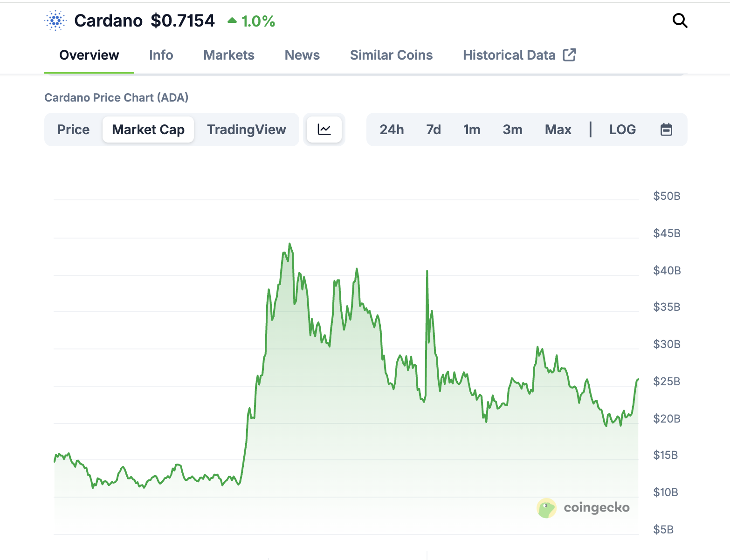Go to the Info tab

pos(161,55)
